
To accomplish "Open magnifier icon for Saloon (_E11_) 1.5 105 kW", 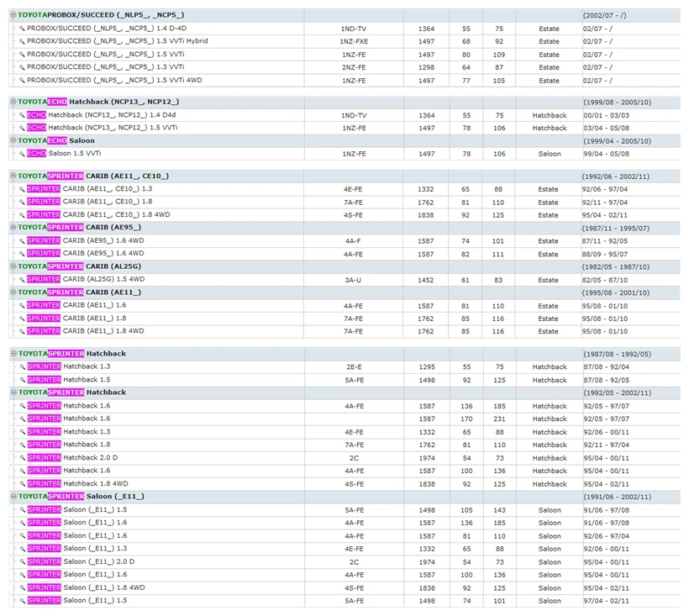I will [22, 509].
